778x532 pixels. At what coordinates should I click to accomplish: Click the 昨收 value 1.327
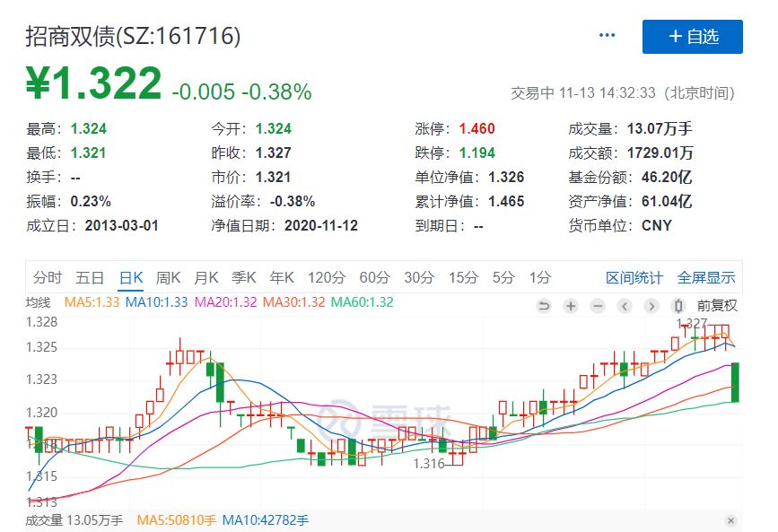coord(274,153)
